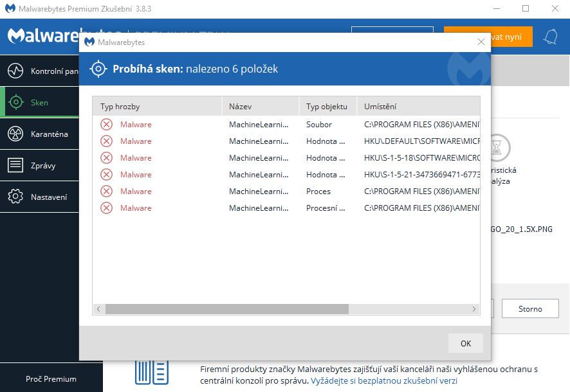Click the location 'HKU\S-1-5-21-3473669471-6773'

[x=422, y=175]
